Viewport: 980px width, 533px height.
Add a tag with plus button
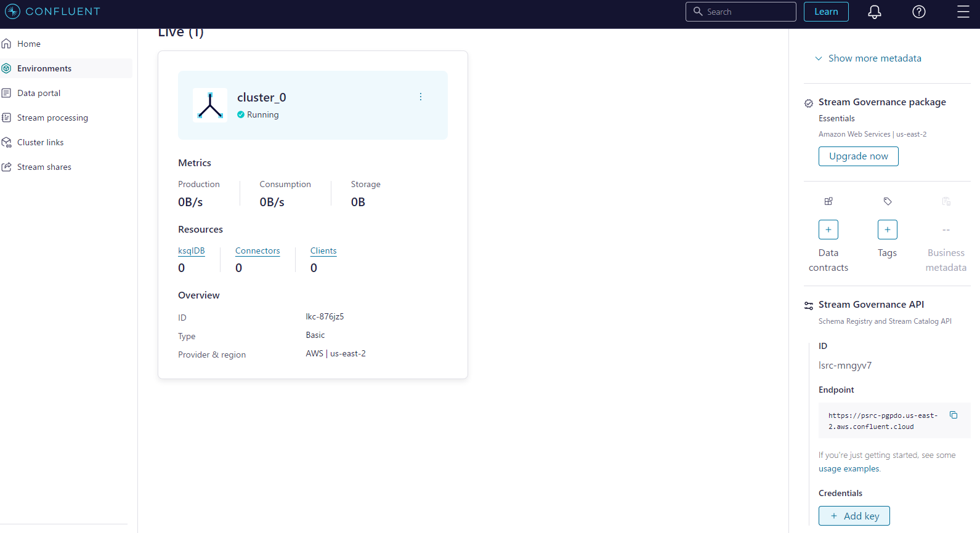click(888, 230)
